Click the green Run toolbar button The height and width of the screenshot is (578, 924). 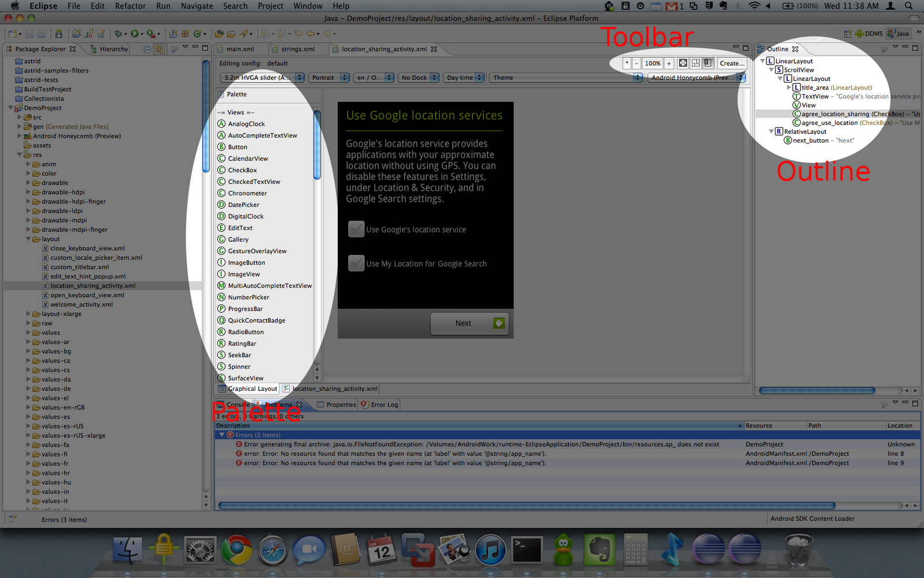(x=135, y=34)
